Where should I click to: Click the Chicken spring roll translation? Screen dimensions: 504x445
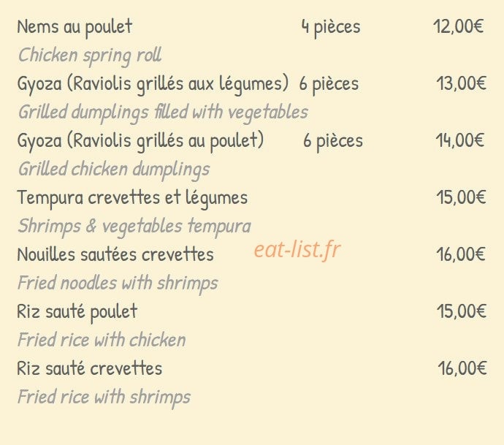[x=90, y=56]
